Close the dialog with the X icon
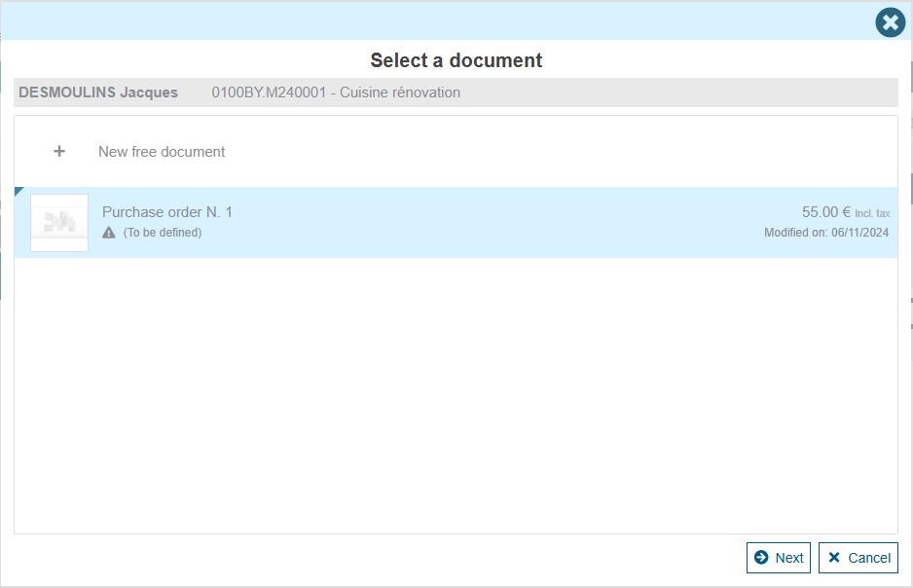 pos(890,21)
